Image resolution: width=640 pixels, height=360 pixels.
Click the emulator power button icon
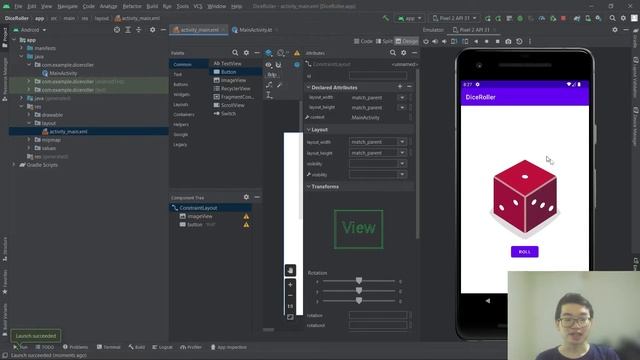click(426, 41)
